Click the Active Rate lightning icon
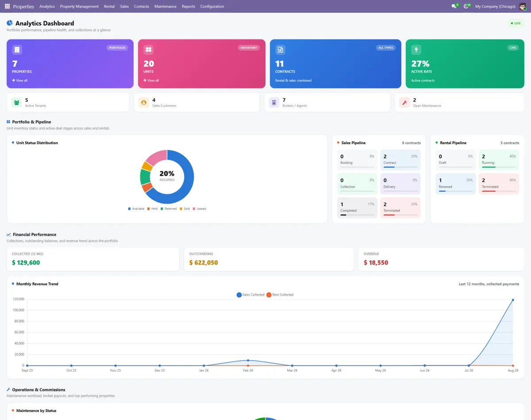 click(x=416, y=50)
